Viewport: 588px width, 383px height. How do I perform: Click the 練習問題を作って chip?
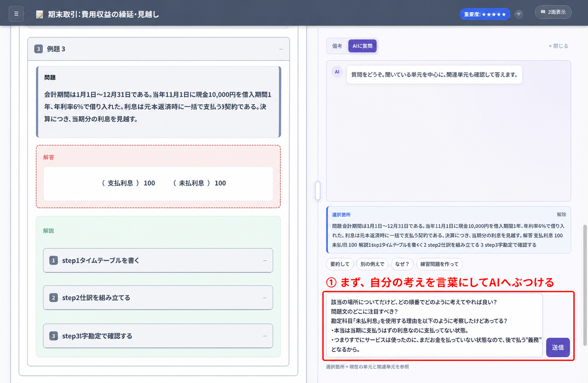tap(439, 264)
